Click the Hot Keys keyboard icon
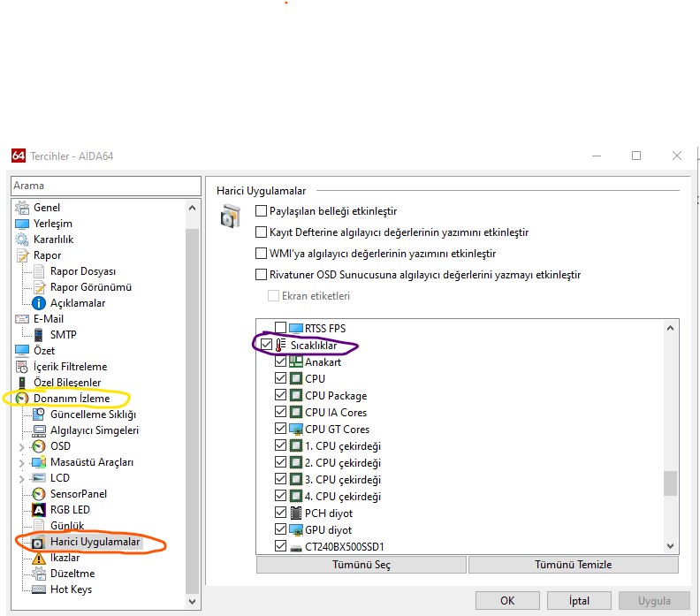Screen dimensions: 700x616 point(39,589)
